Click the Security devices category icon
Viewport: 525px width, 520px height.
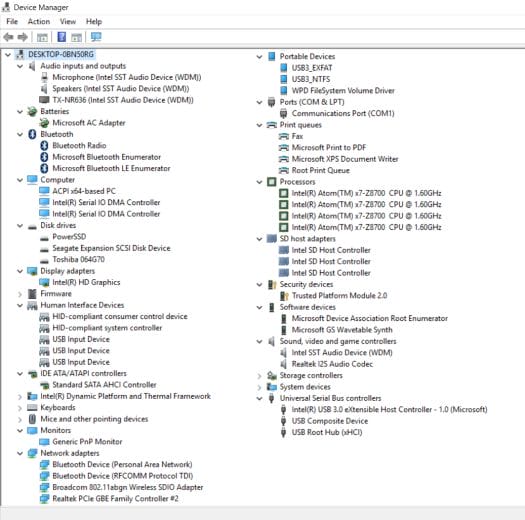click(x=272, y=285)
